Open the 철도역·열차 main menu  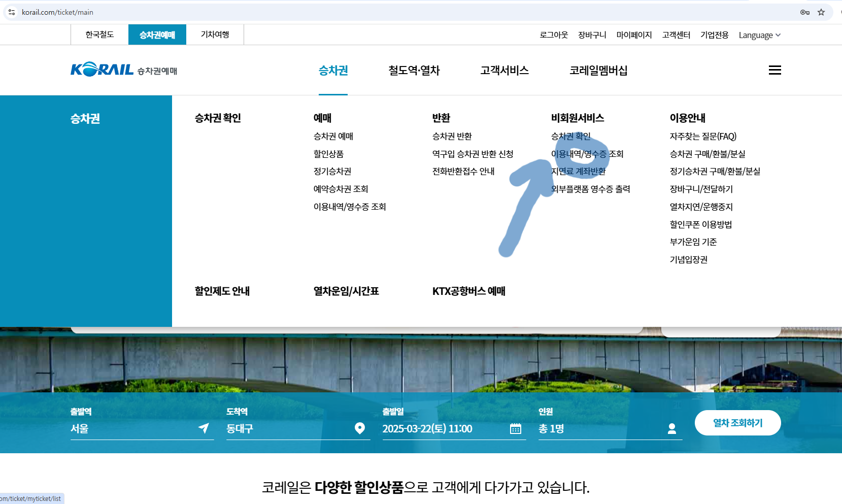[414, 71]
